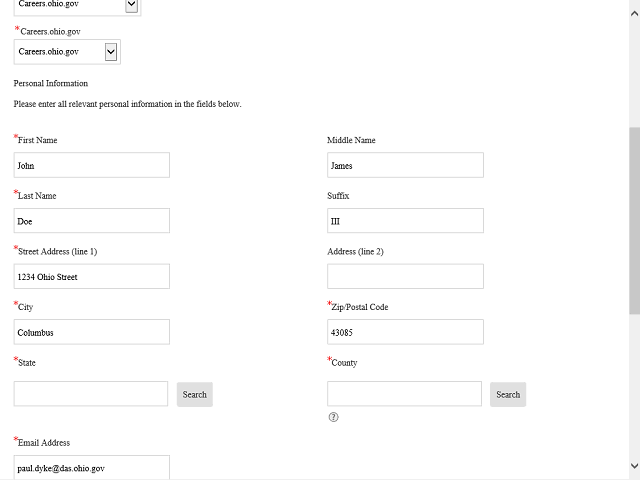
Task: Click the scrollbar up arrow
Action: tap(634, 13)
